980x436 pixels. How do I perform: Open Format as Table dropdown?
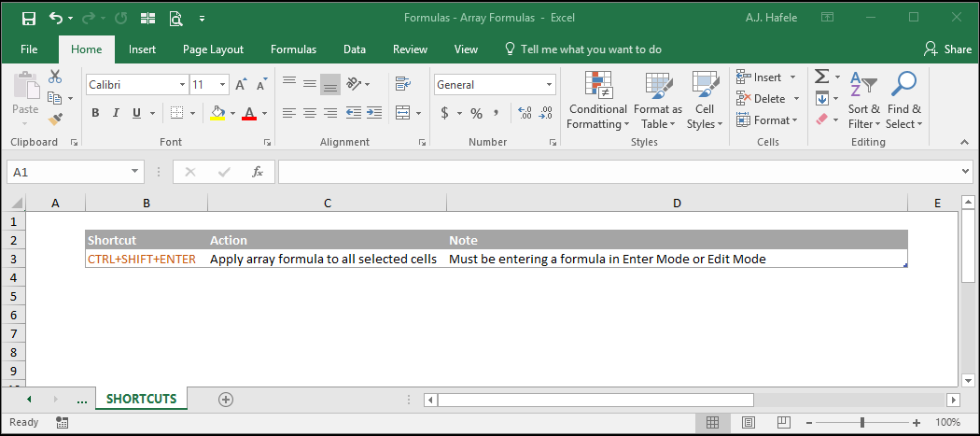(x=657, y=100)
